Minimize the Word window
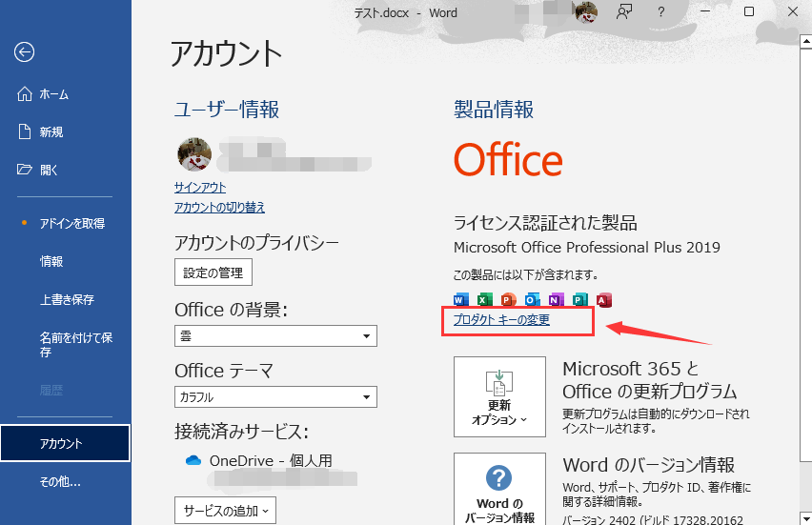The height and width of the screenshot is (525, 812). coord(705,11)
